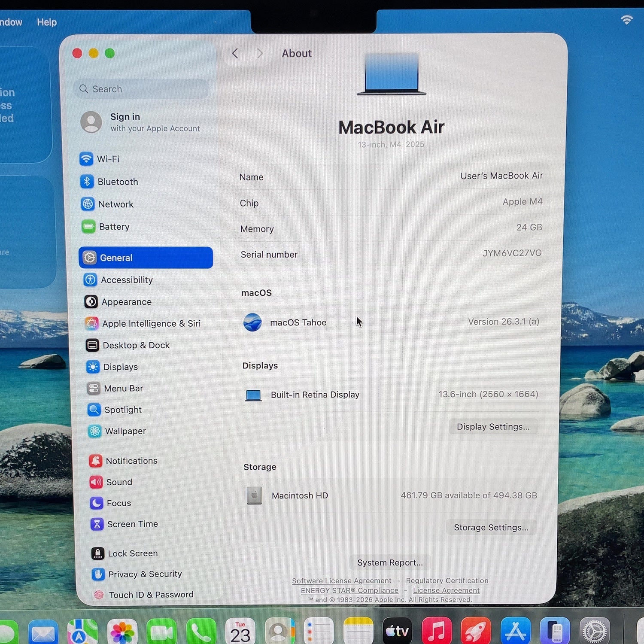Open Spotlight settings pane
The image size is (644, 644).
point(115,410)
